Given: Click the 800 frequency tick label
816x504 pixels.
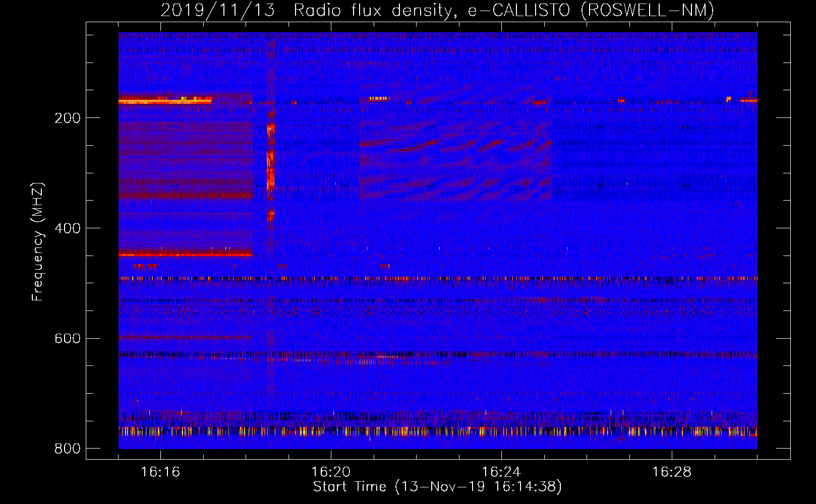Looking at the screenshot, I should (x=68, y=449).
